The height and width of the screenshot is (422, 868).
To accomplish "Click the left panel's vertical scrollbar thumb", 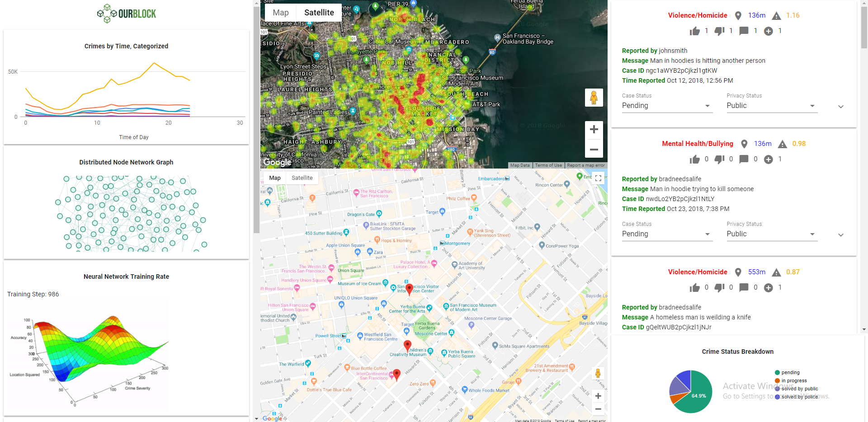I will click(256, 120).
